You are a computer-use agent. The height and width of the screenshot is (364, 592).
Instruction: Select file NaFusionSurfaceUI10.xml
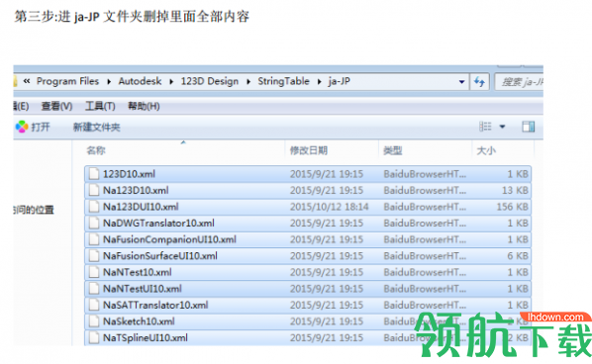[x=308, y=256]
